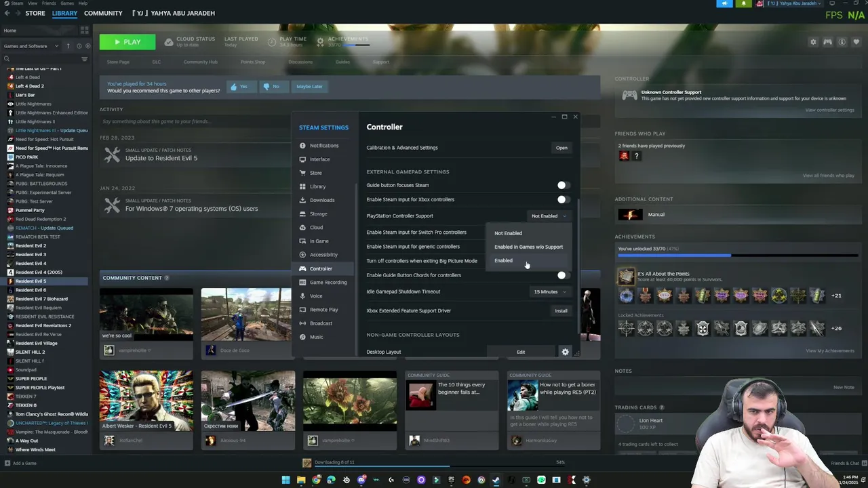
Task: Select Accessibility settings
Action: click(323, 255)
